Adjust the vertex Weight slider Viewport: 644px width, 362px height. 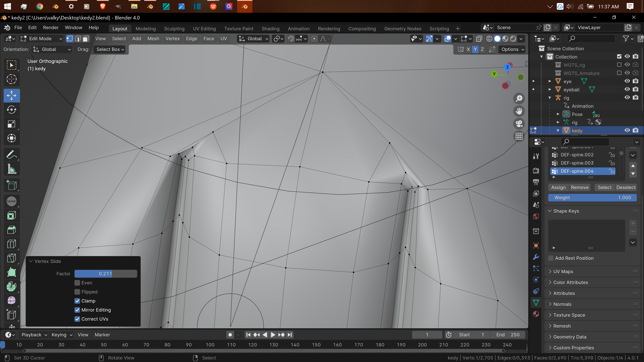(592, 198)
